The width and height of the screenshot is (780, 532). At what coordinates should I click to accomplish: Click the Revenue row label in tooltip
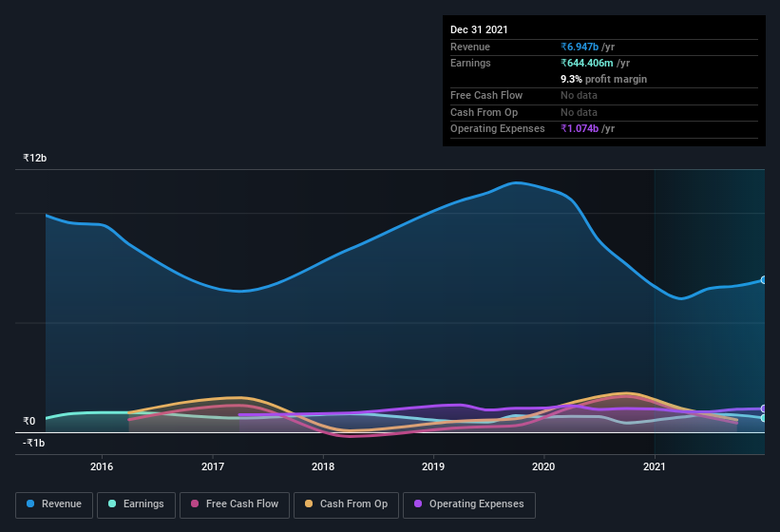(470, 47)
